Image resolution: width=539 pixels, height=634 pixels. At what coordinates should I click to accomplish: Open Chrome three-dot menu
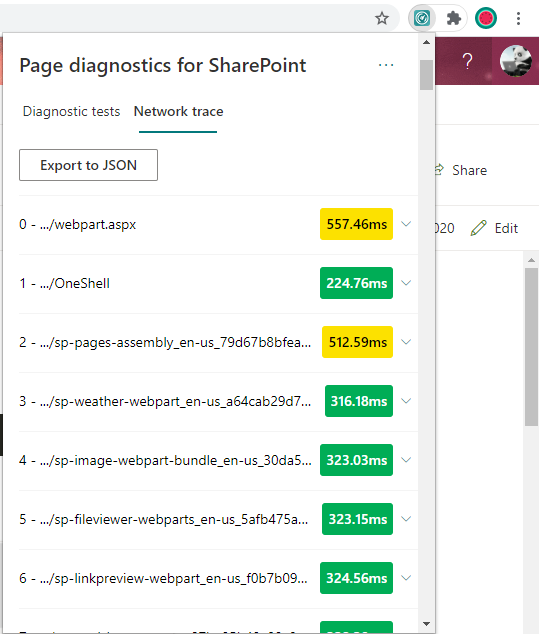click(518, 18)
